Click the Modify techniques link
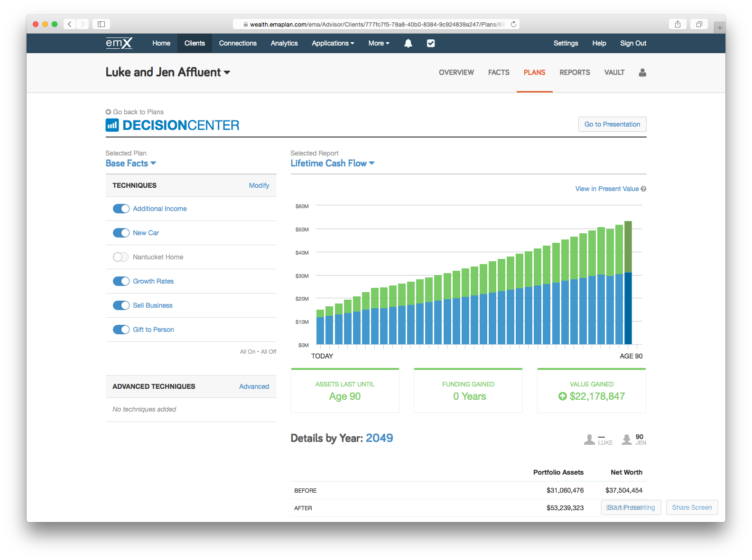The width and height of the screenshot is (752, 560). tap(259, 185)
